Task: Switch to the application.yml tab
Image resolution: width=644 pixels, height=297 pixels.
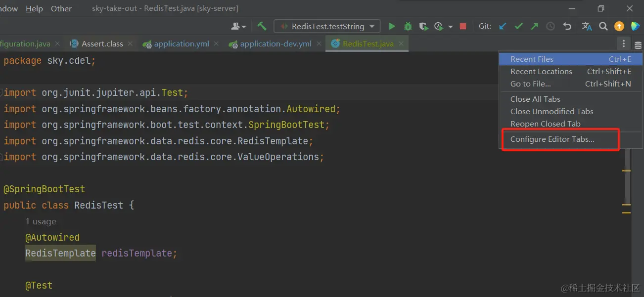Action: click(182, 43)
